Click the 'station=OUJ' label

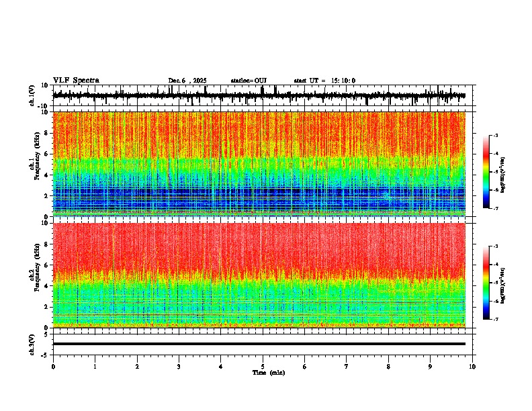coord(249,81)
